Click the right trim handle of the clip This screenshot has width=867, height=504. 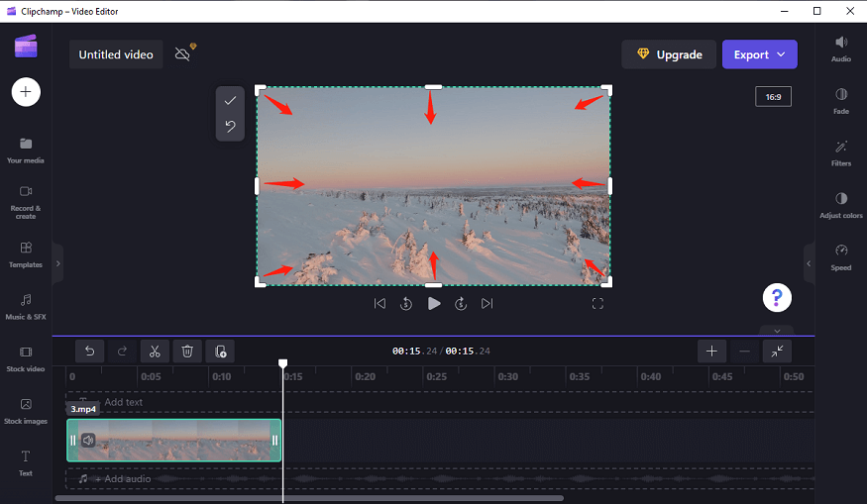[x=274, y=441]
